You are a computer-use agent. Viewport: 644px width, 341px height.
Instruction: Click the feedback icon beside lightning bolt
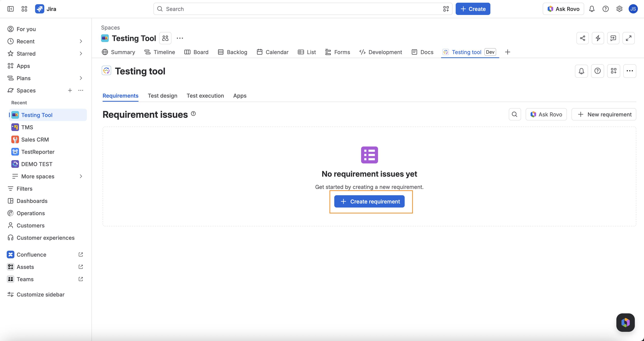coord(613,38)
